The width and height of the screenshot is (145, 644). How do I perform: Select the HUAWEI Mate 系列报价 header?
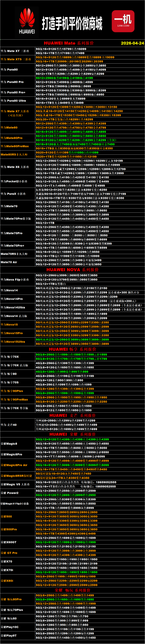pyautogui.click(x=69, y=43)
